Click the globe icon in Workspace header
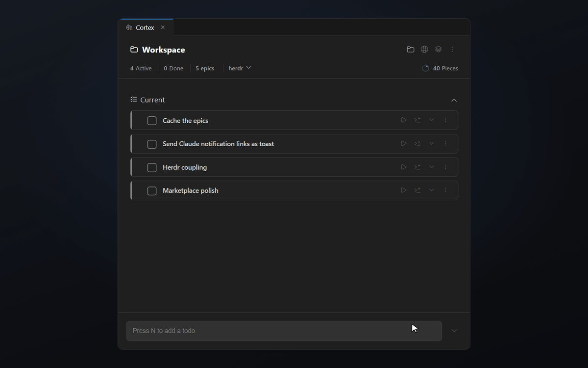588x368 pixels. [424, 49]
